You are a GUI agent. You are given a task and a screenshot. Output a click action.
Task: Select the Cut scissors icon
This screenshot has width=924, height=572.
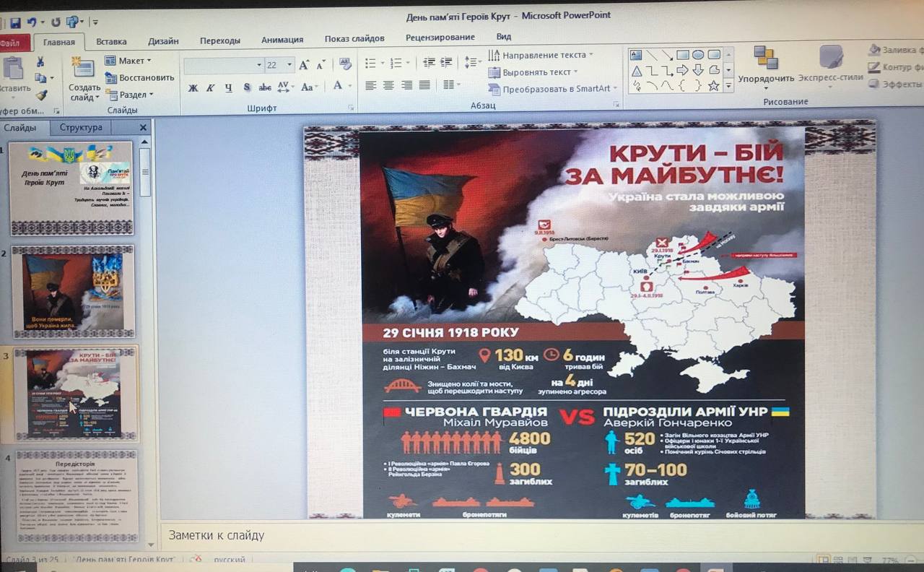tap(40, 61)
